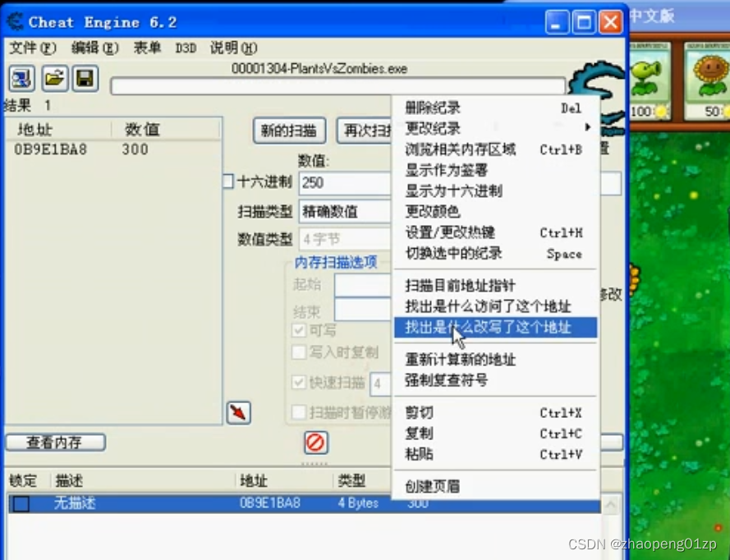Image resolution: width=730 pixels, height=560 pixels.
Task: Click the 查看内存 view memory button
Action: click(55, 443)
